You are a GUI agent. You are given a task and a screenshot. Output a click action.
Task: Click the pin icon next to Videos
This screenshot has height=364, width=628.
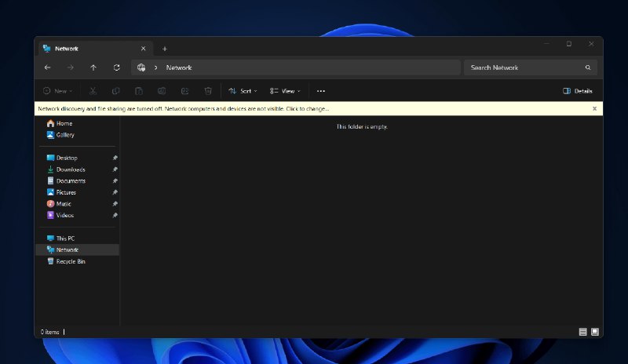pyautogui.click(x=115, y=216)
